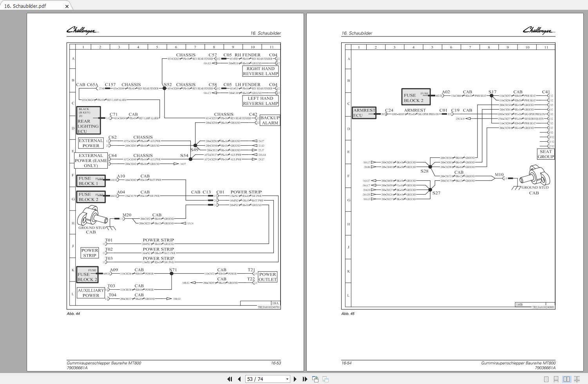
Task: Click the next view navigation icon
Action: pos(325,379)
